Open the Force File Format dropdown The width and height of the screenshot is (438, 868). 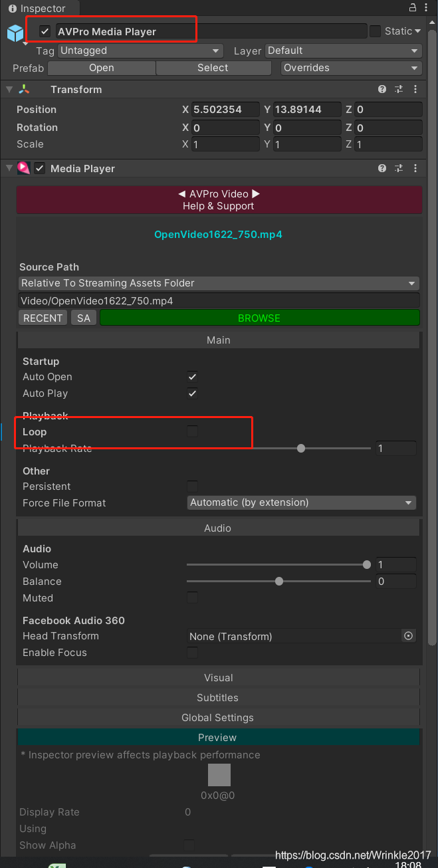(x=302, y=502)
